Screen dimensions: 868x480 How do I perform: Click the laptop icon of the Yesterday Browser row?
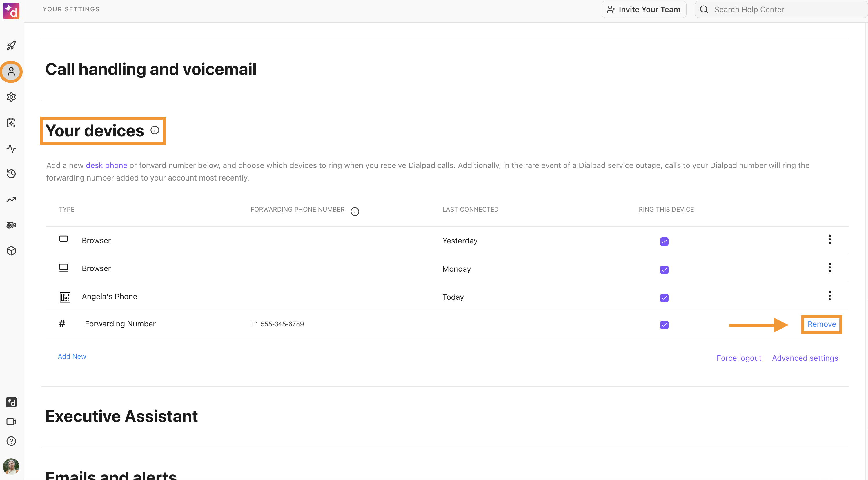coord(63,240)
